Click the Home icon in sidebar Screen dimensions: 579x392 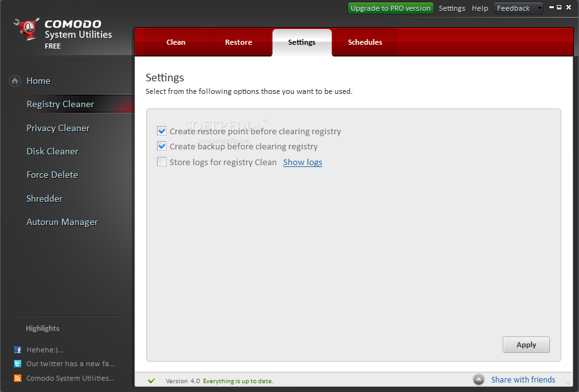[15, 81]
